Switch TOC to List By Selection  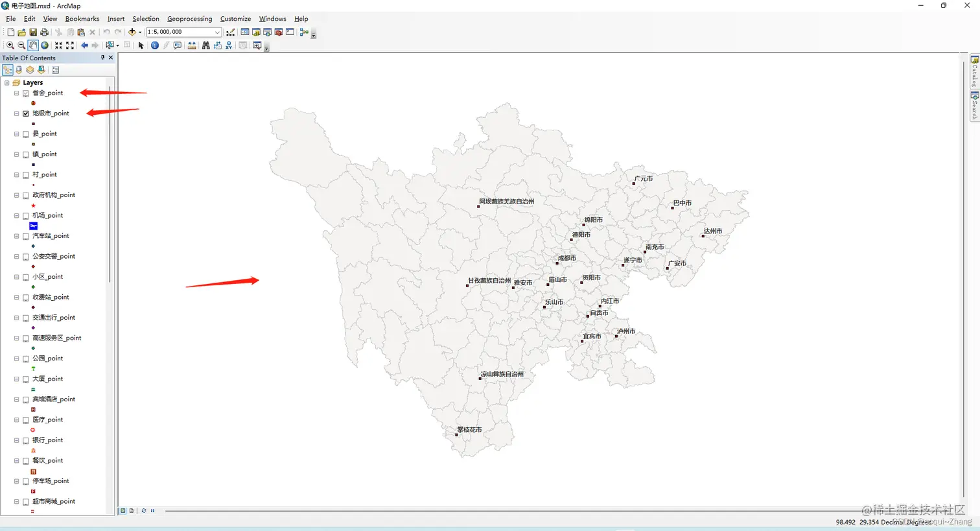pyautogui.click(x=41, y=70)
